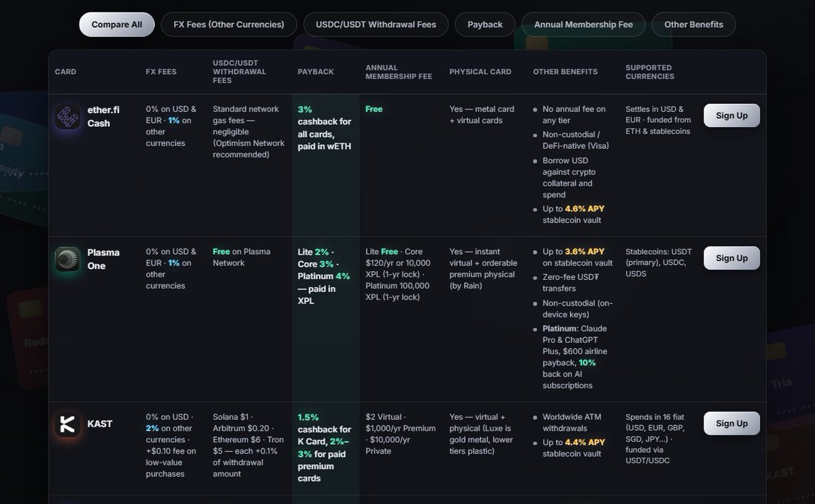Click KAST 'Solana $1 · Arbitrum $0.20' fees cell
The width and height of the screenshot is (815, 504).
[x=249, y=446]
